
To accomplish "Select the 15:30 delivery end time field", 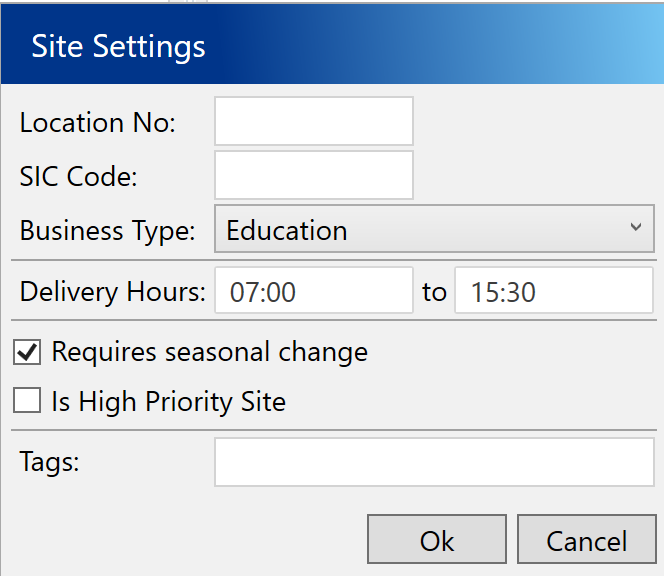I will point(553,292).
